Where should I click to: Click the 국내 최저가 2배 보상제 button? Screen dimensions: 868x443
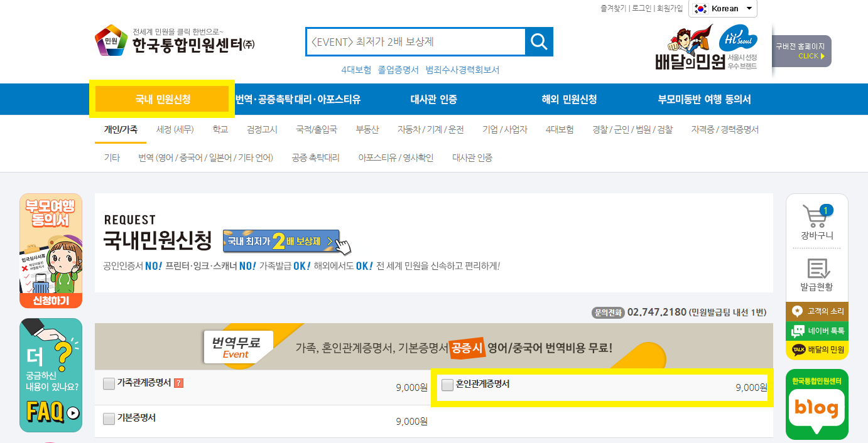click(x=281, y=241)
